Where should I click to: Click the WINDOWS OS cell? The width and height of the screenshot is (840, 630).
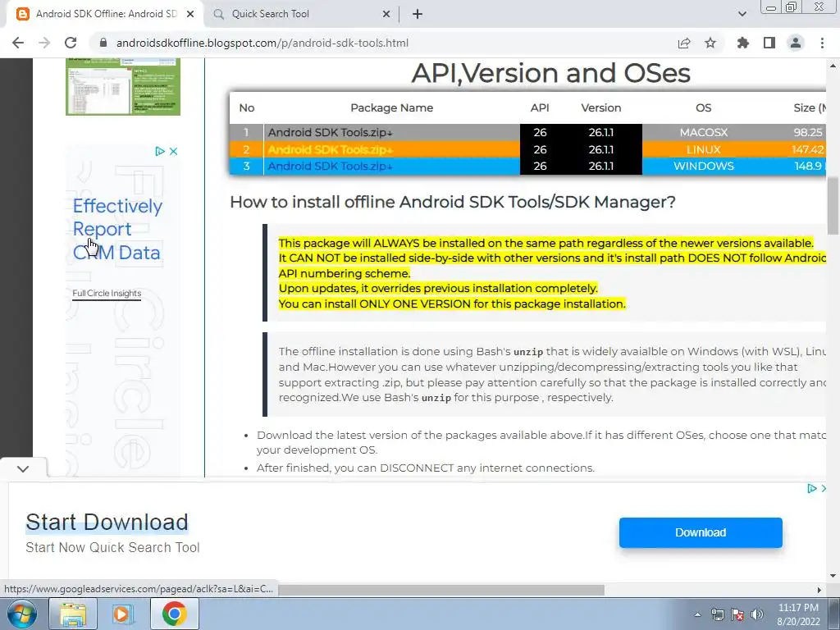(703, 166)
